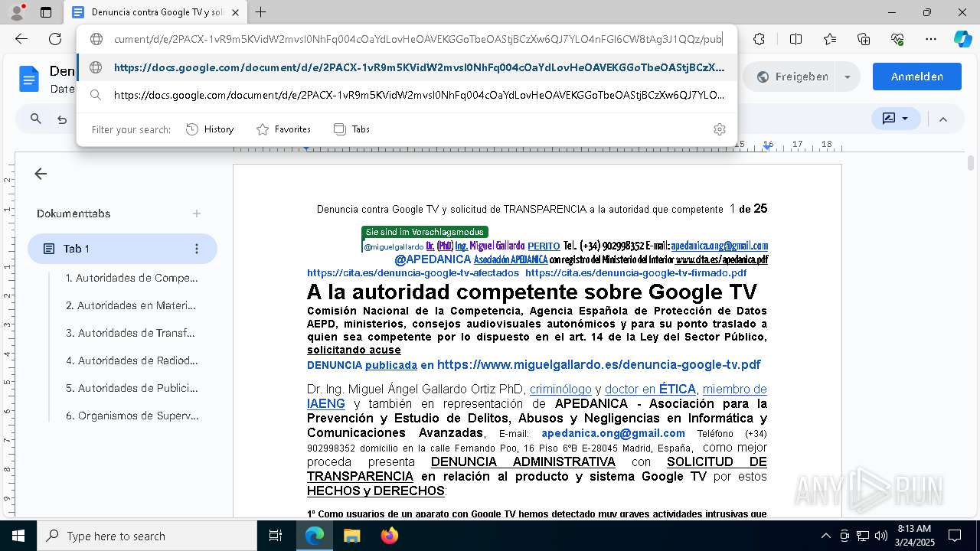Add a new document tab

[197, 214]
